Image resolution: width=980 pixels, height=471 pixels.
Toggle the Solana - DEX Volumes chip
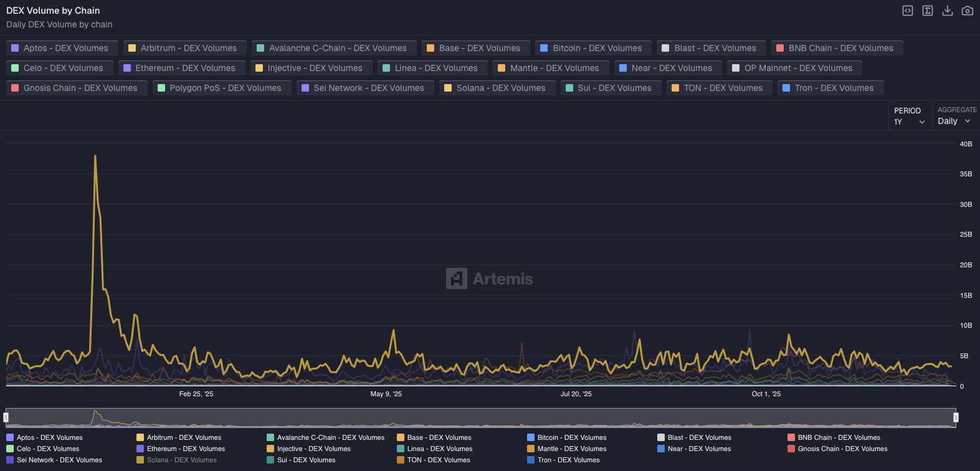point(494,88)
